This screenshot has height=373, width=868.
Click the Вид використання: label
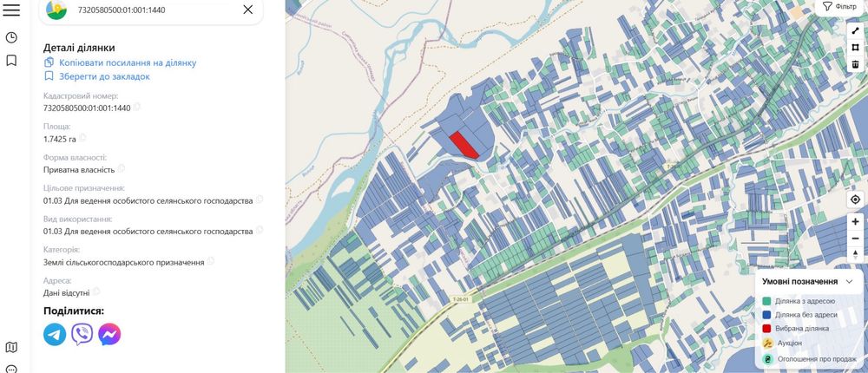click(x=77, y=219)
